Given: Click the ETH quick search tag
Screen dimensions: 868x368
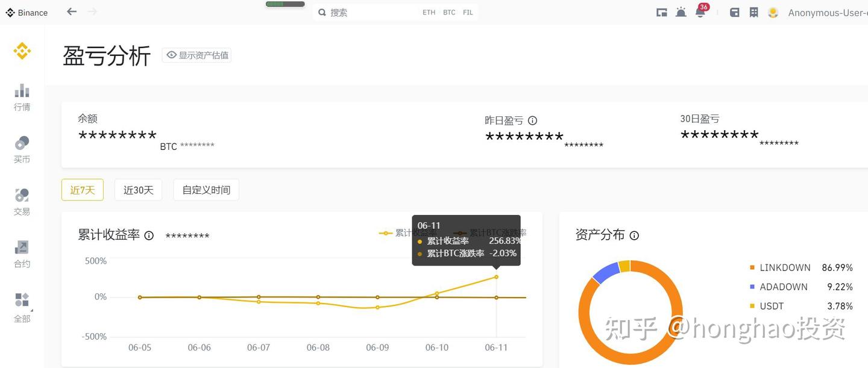Looking at the screenshot, I should pos(429,13).
